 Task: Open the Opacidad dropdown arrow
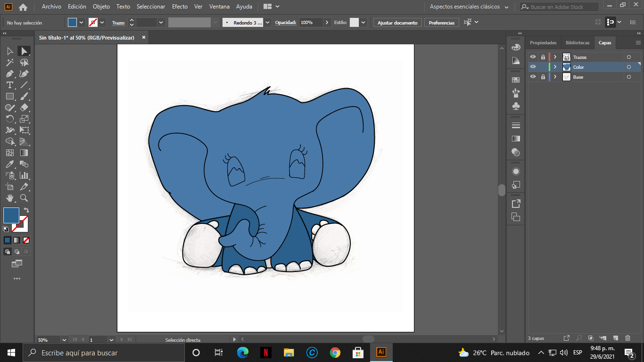(327, 23)
